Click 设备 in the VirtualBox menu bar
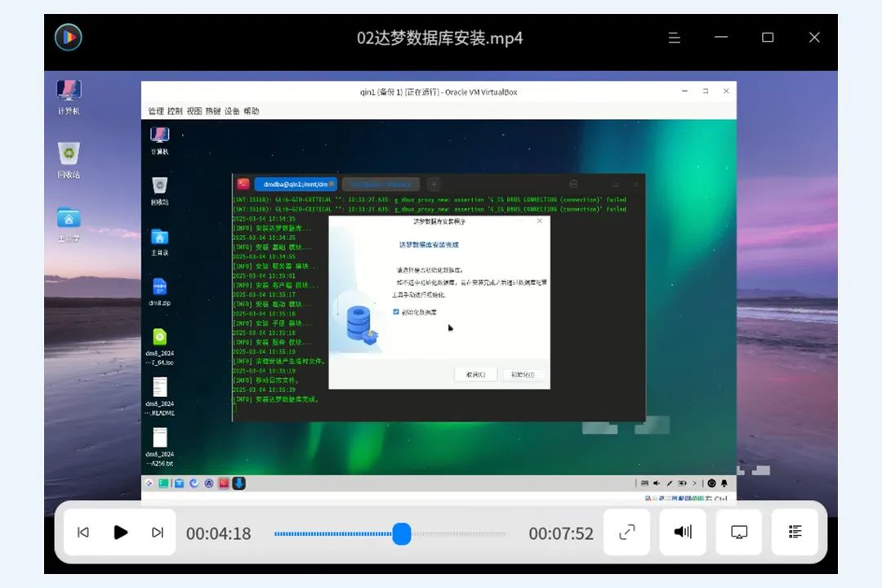The width and height of the screenshot is (882, 588). (232, 111)
